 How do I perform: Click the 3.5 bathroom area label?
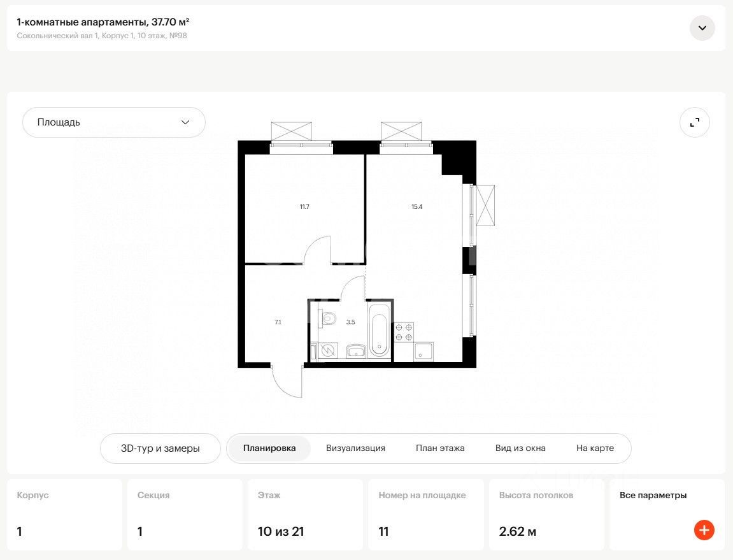[351, 322]
